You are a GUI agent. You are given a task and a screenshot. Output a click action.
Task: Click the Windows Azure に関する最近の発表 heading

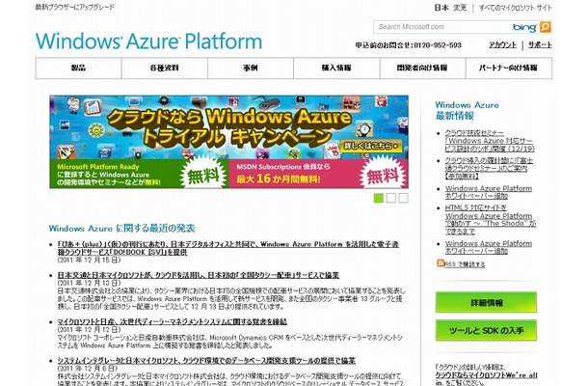(x=121, y=229)
